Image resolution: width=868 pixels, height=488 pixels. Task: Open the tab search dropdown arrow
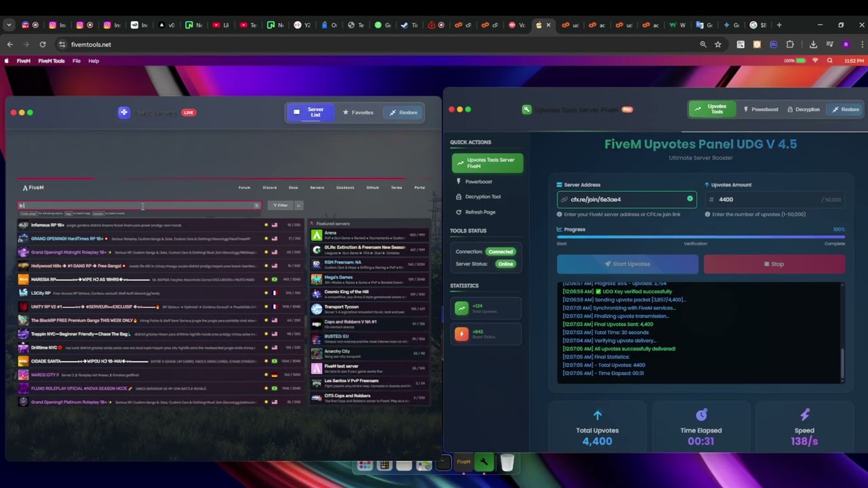[x=9, y=25]
